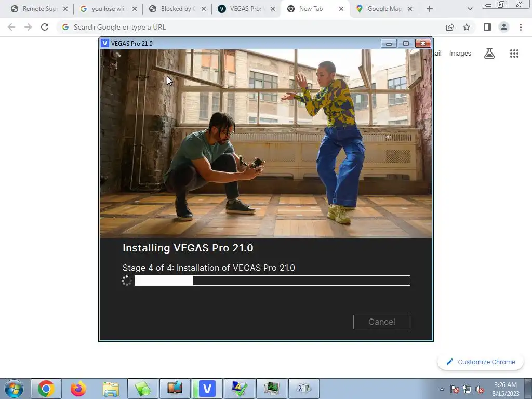This screenshot has height=399, width=532.
Task: Open the Images link
Action: pyautogui.click(x=460, y=54)
